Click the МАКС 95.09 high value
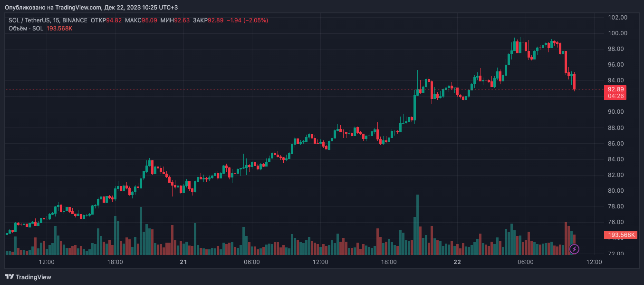The width and height of the screenshot is (644, 285). (x=141, y=20)
